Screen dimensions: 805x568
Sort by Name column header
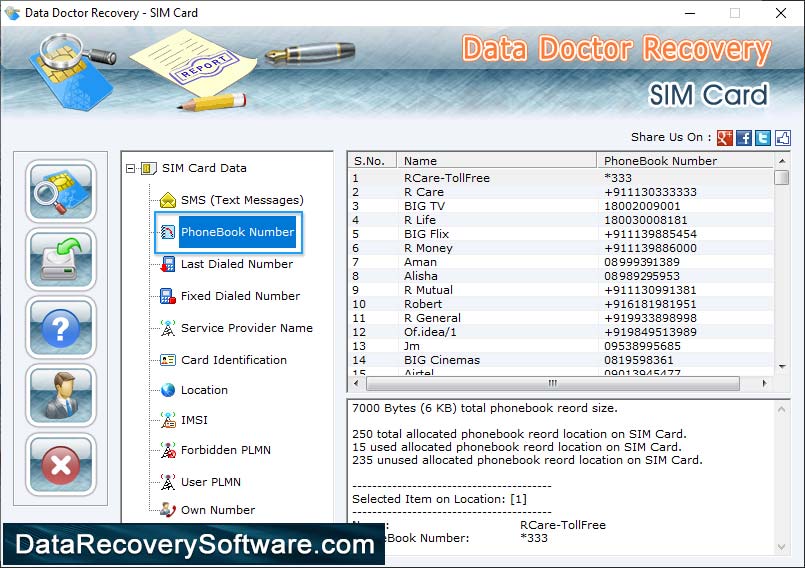(496, 161)
